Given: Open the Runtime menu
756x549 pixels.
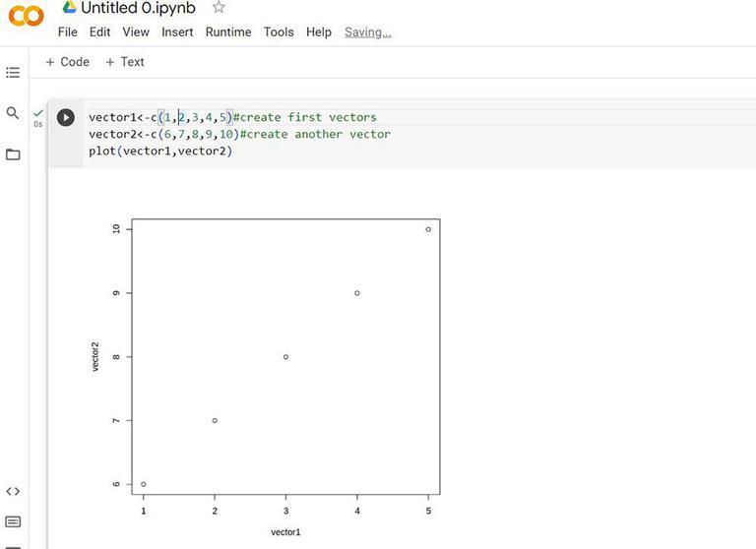Looking at the screenshot, I should point(228,31).
